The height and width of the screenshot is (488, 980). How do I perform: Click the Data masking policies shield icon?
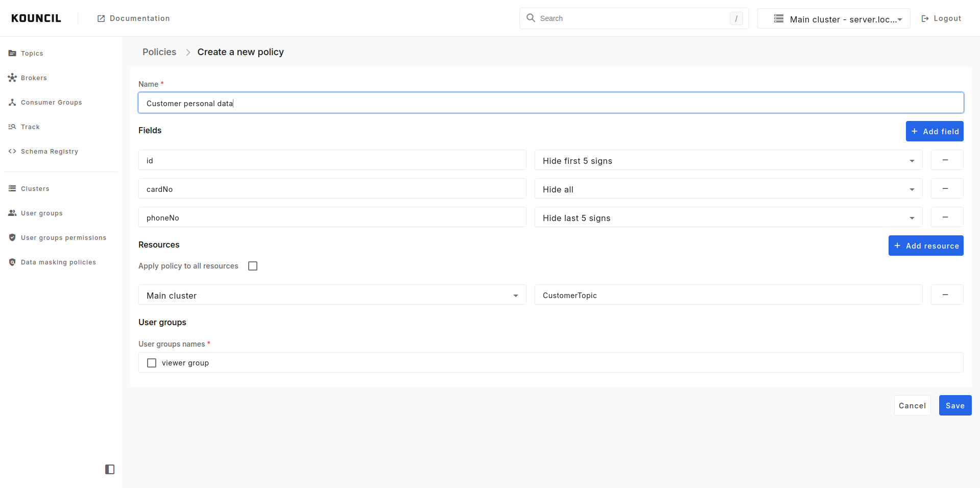click(12, 262)
